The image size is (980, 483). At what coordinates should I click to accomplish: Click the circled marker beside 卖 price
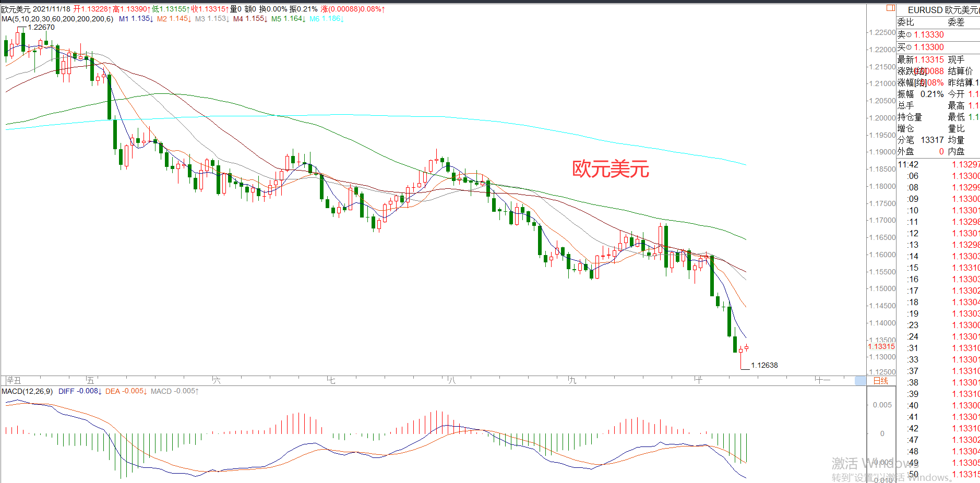tap(909, 35)
